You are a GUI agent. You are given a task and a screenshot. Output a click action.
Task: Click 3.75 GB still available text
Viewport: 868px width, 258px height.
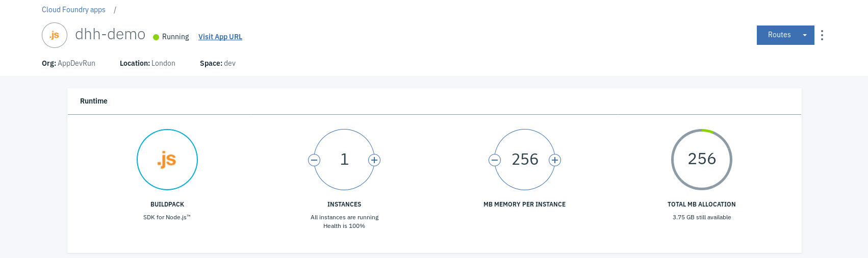[702, 217]
